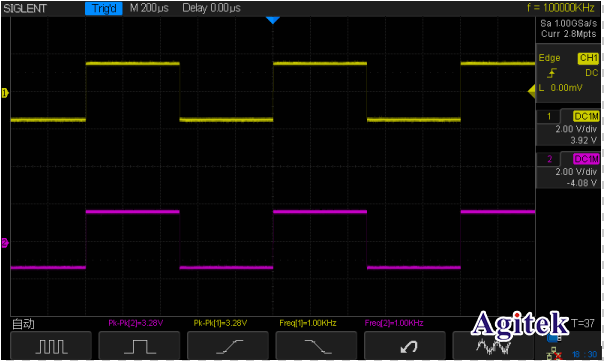Viewport: 604px width, 361px height.
Task: Open the M 200µs timebase setting
Action: point(149,8)
